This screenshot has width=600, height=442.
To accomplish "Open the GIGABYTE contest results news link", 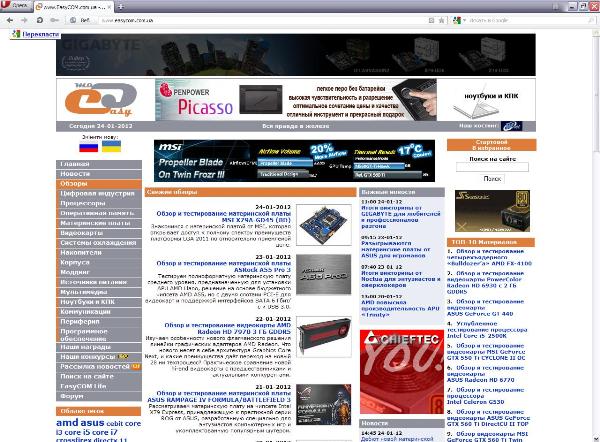I will point(401,217).
